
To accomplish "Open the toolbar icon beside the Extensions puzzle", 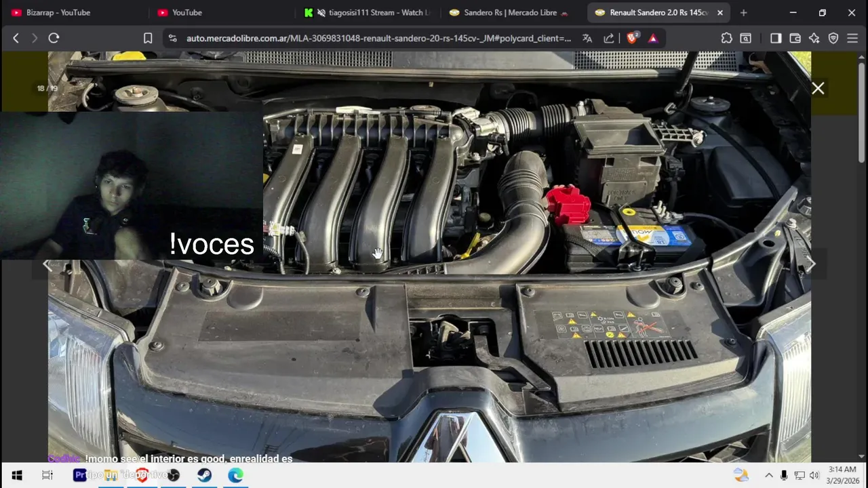I will (745, 39).
